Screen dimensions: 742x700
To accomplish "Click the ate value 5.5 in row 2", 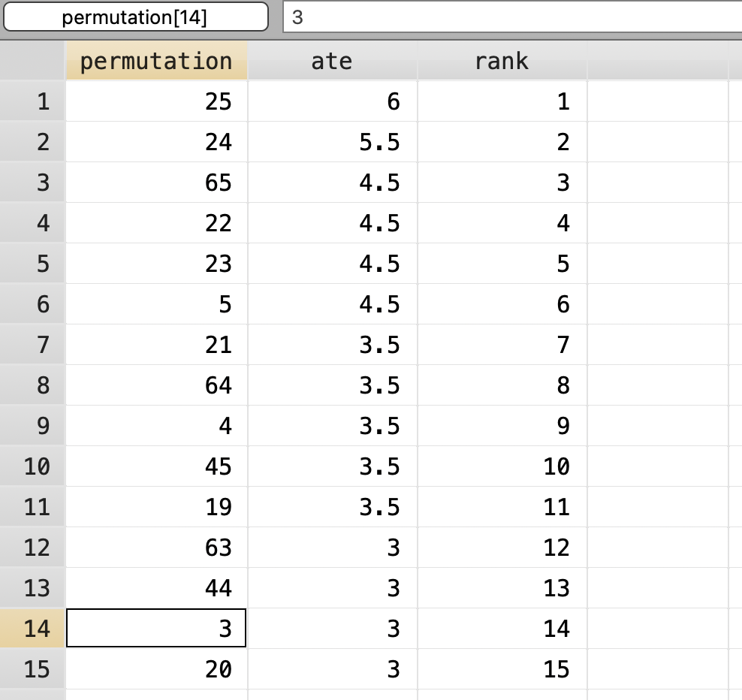I will click(x=332, y=142).
